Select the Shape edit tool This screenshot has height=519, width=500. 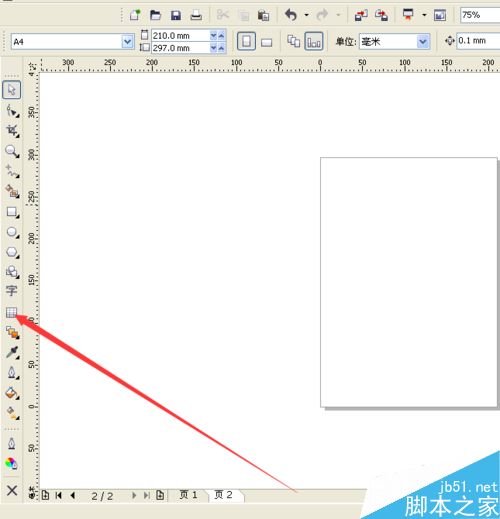(x=12, y=111)
